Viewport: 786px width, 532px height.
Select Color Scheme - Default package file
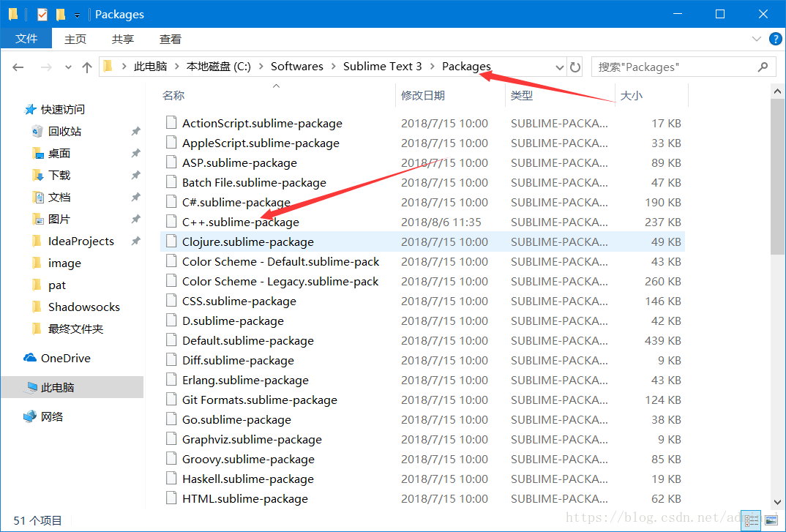[281, 261]
